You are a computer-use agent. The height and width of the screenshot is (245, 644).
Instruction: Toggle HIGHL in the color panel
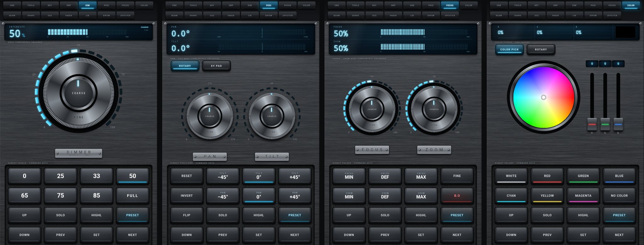tap(583, 215)
